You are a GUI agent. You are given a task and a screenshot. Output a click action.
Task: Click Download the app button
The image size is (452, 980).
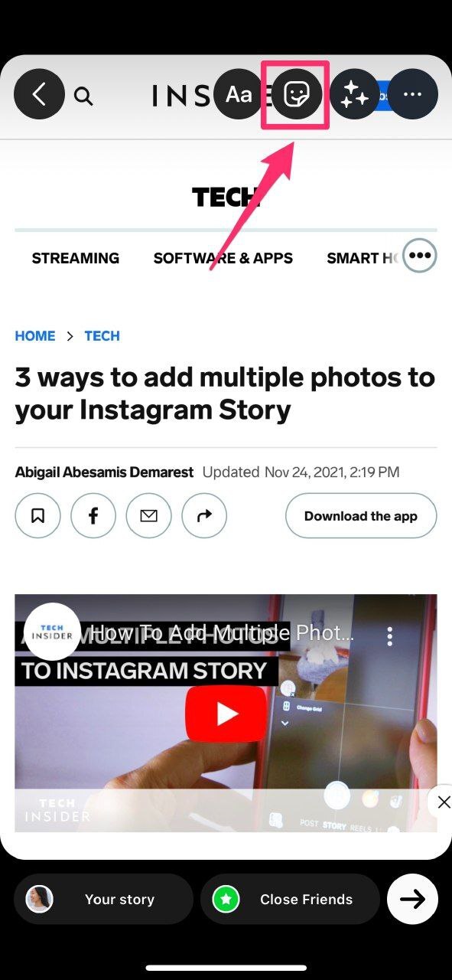[x=361, y=516]
